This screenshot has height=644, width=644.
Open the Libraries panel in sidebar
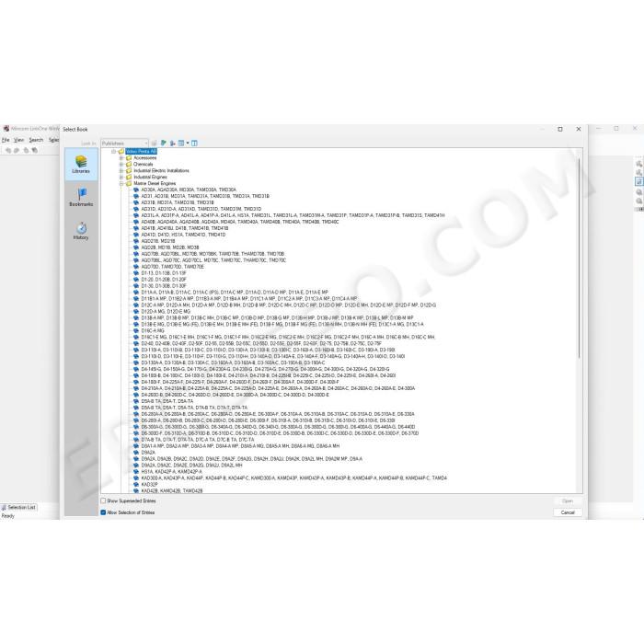click(81, 165)
